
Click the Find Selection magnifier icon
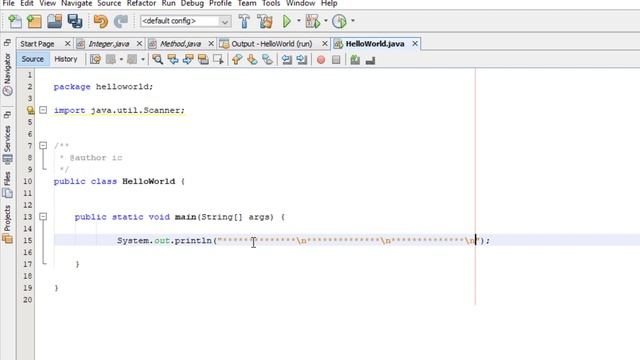click(x=158, y=60)
